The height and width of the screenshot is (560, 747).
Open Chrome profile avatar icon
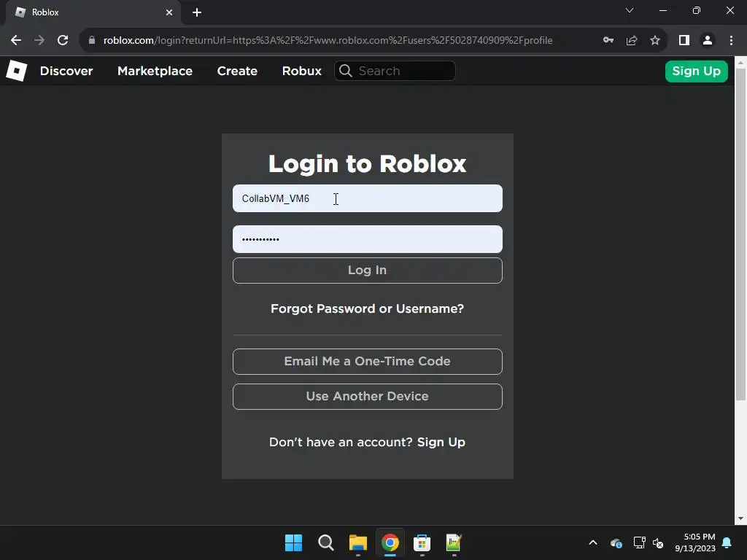pos(708,41)
